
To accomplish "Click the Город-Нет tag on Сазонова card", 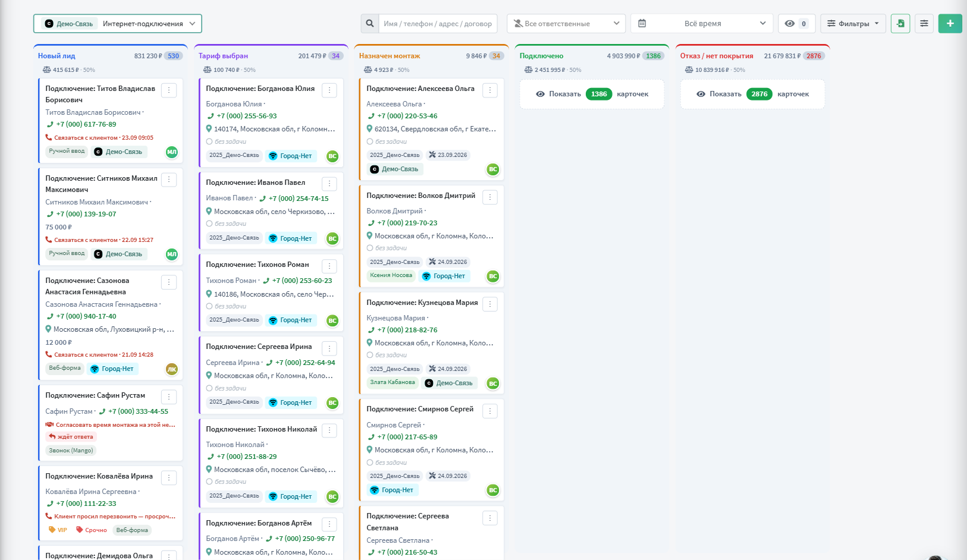I will (112, 369).
